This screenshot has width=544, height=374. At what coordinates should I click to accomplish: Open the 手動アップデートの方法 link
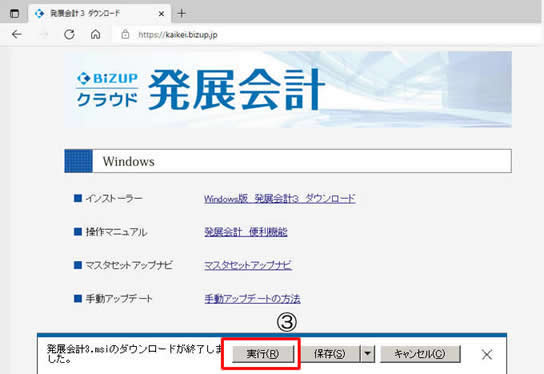tap(252, 299)
